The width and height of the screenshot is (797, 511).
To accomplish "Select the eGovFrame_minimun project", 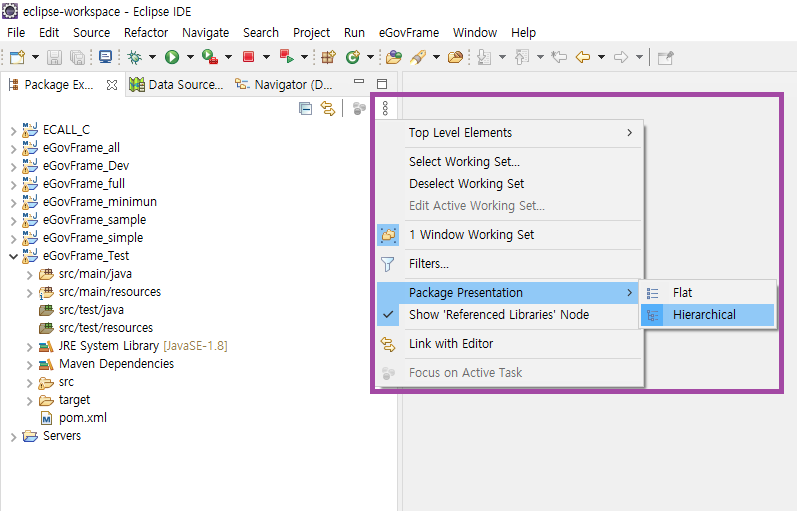I will 100,202.
